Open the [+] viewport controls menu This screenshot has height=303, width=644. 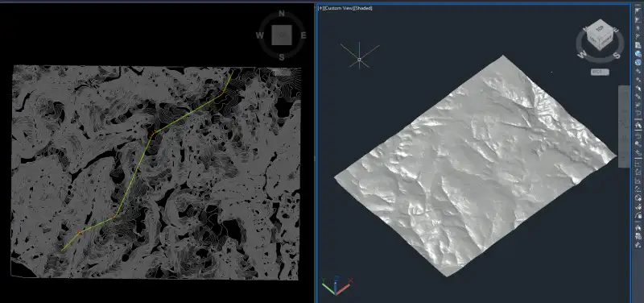(320, 8)
